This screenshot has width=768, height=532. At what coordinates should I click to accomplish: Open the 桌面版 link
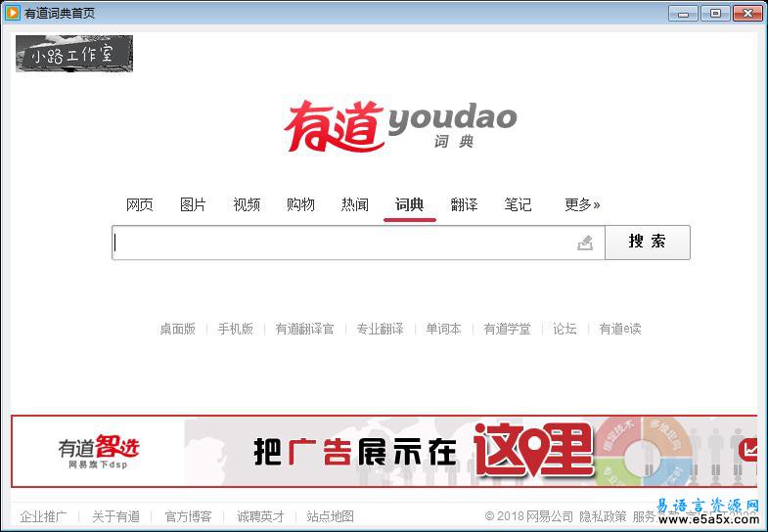178,329
